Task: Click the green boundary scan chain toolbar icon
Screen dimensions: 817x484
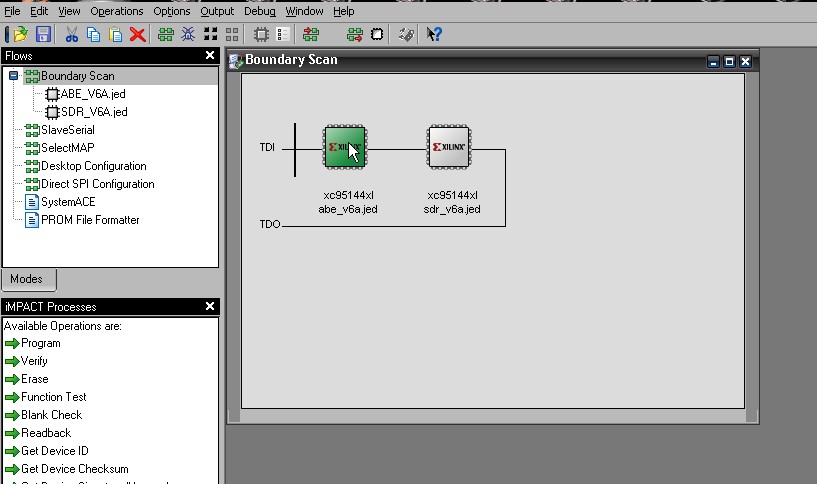Action: (x=166, y=34)
